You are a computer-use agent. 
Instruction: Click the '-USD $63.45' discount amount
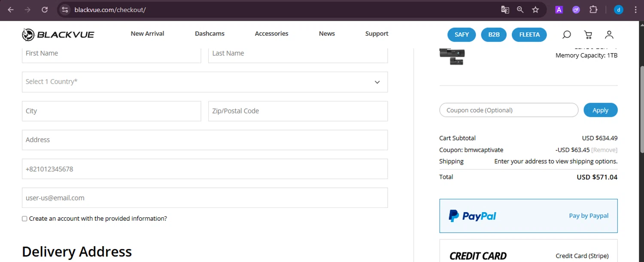click(572, 150)
